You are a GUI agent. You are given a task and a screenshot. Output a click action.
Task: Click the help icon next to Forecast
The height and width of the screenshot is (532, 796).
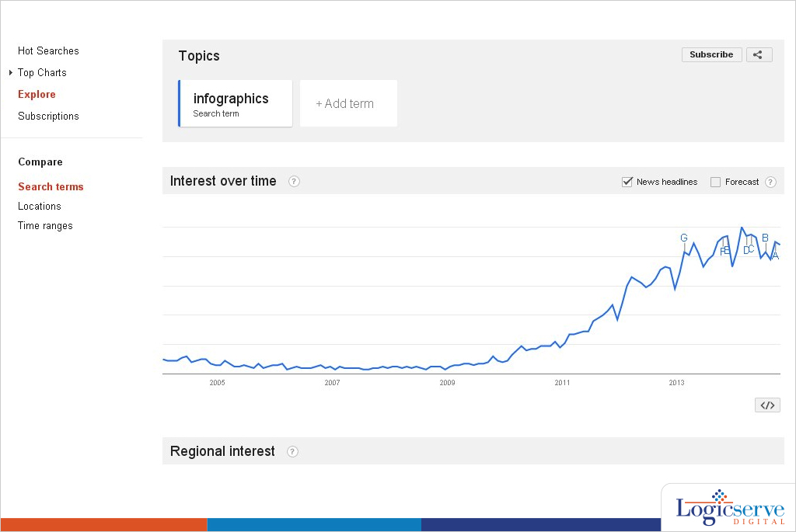[x=770, y=183]
